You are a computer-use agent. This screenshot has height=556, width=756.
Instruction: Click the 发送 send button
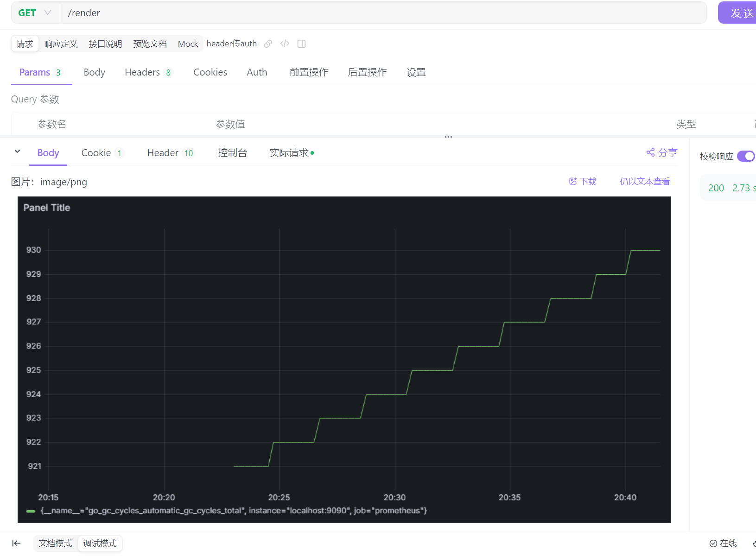(x=739, y=13)
